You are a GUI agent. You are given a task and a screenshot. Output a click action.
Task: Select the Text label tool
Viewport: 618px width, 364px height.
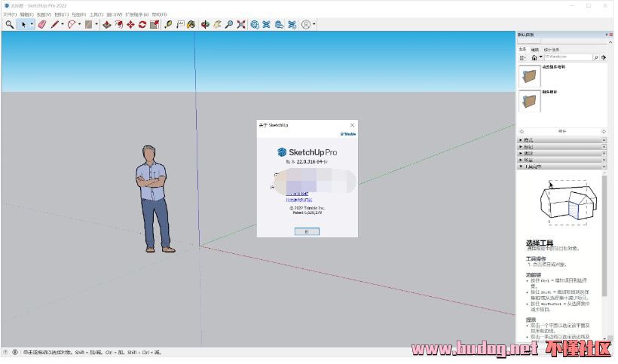[180, 24]
